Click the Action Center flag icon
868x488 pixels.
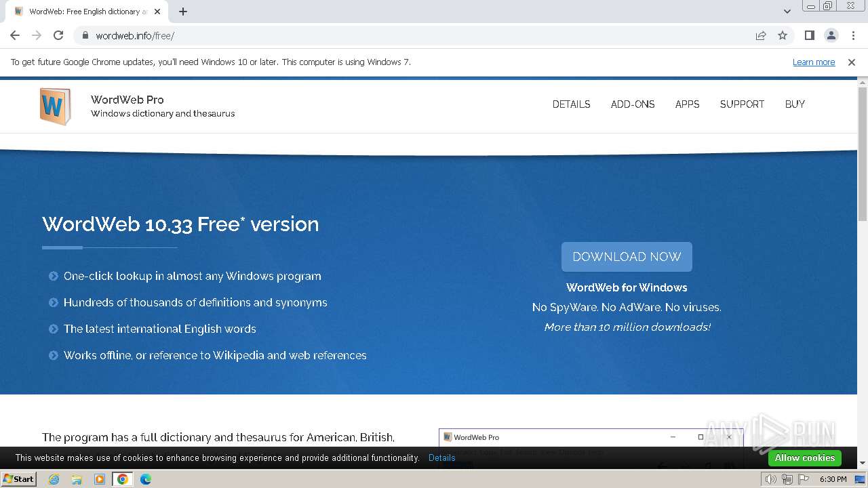[804, 479]
